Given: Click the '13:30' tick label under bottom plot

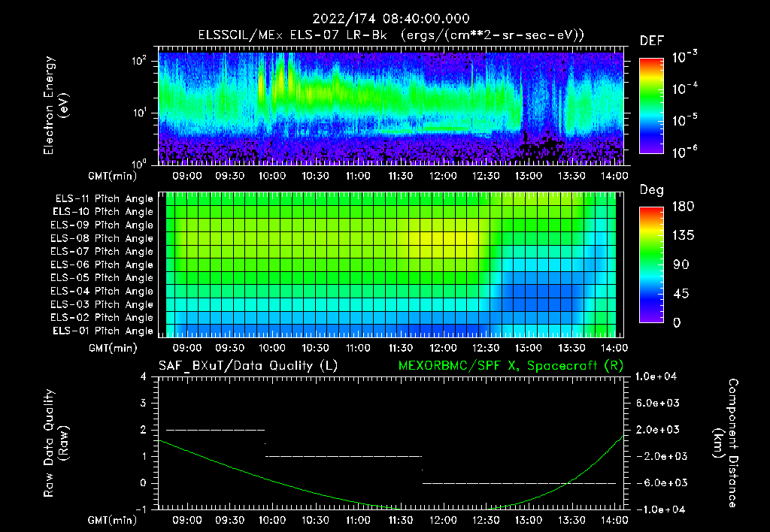Looking at the screenshot, I should (x=571, y=520).
